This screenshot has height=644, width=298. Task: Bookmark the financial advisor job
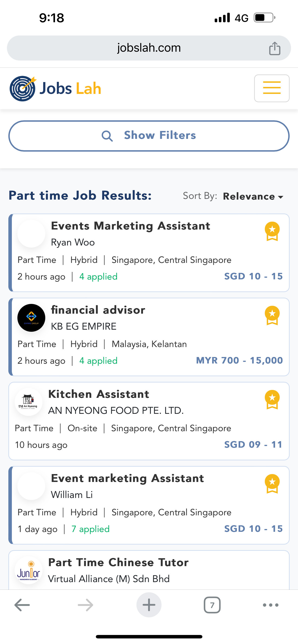[272, 315]
